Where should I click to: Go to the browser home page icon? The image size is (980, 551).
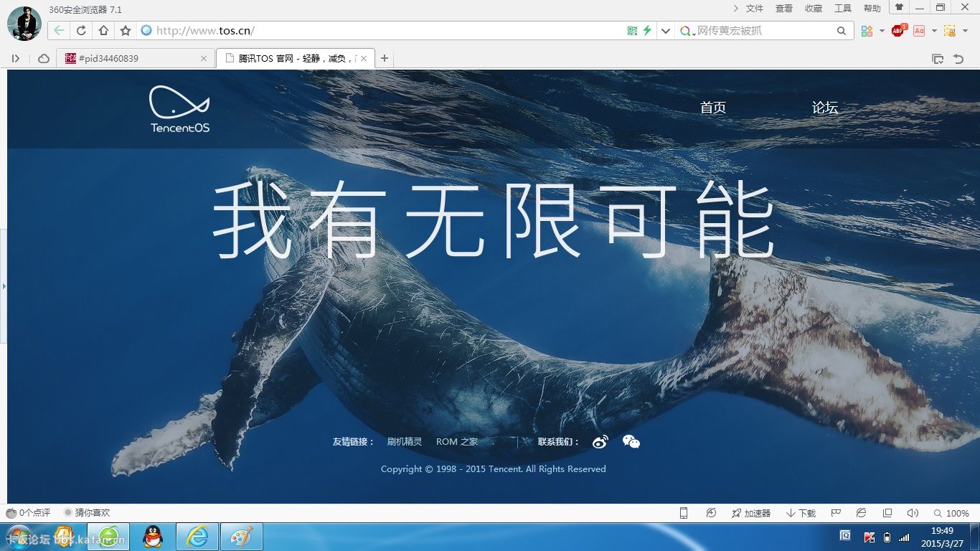103,31
